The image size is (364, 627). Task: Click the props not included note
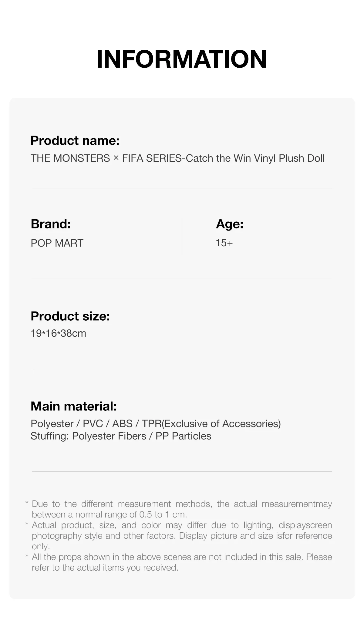coord(182,562)
